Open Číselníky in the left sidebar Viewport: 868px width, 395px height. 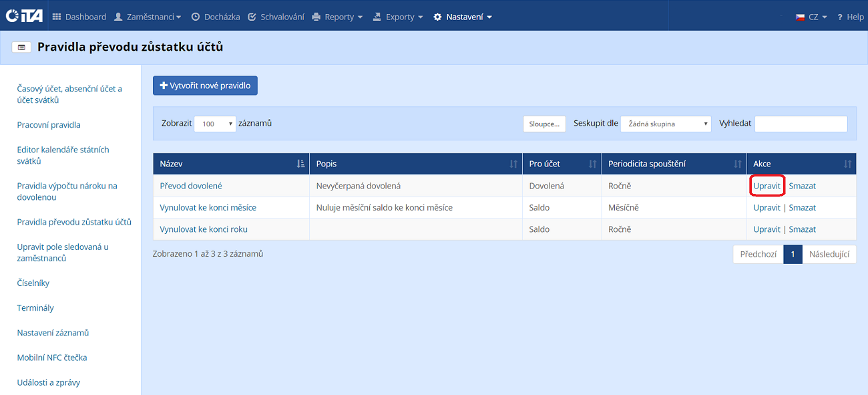click(x=33, y=283)
